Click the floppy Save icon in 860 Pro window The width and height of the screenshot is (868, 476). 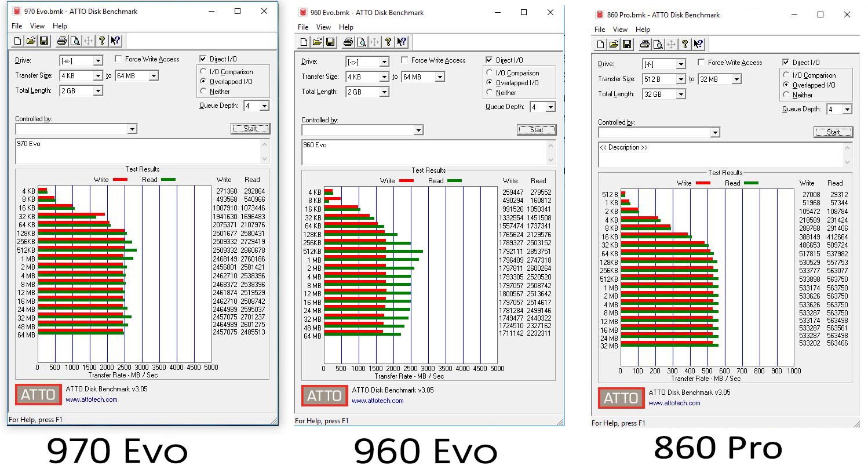click(x=627, y=44)
